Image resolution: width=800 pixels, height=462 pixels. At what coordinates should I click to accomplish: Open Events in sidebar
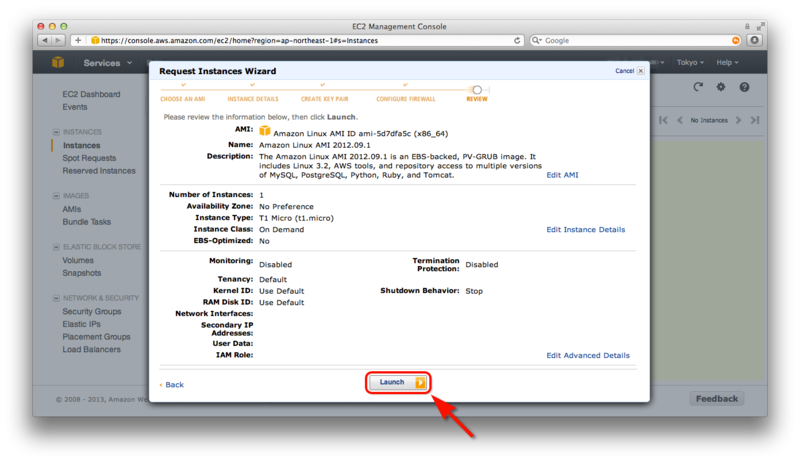[75, 107]
